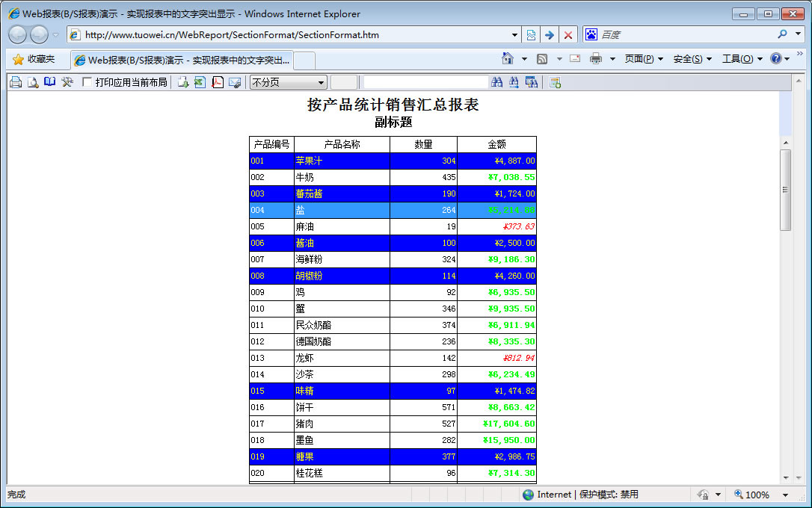Select the Web报表 browser tab

(x=182, y=60)
